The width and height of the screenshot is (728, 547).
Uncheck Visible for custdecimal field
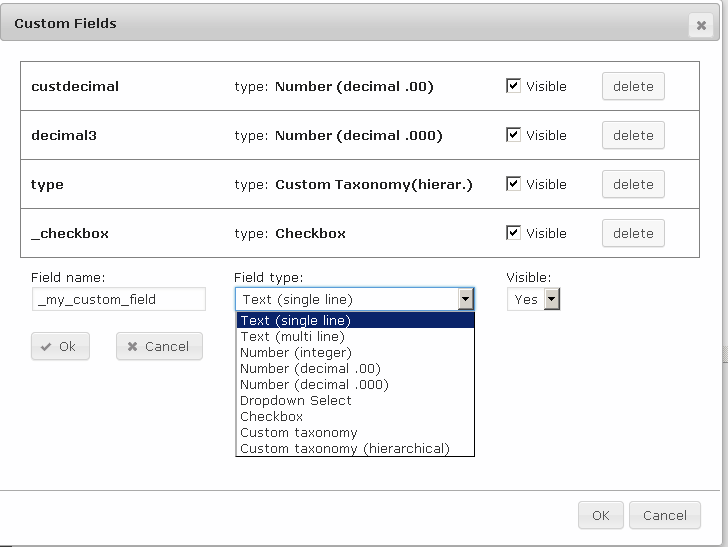click(514, 86)
